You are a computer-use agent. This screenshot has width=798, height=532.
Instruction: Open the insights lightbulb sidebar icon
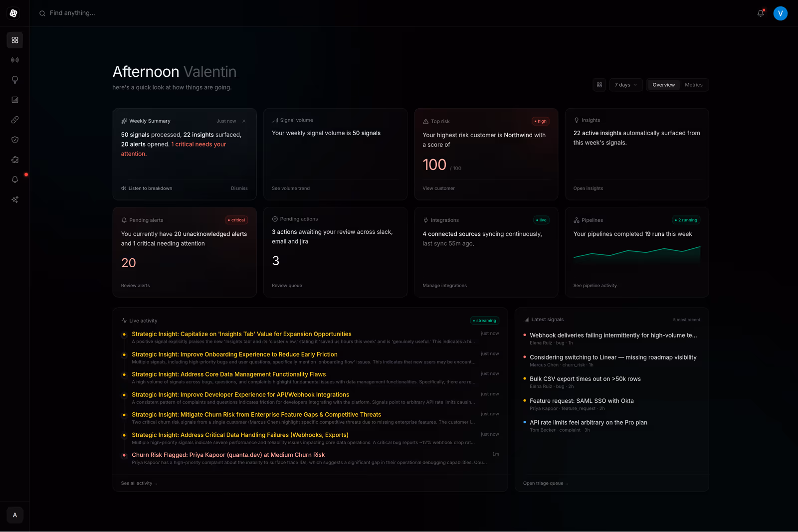(15, 80)
